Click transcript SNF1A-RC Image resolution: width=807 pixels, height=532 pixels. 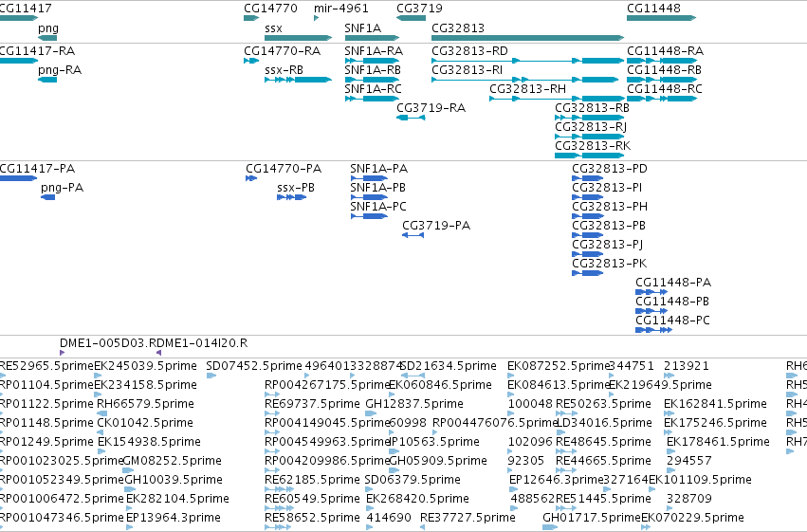[372, 99]
